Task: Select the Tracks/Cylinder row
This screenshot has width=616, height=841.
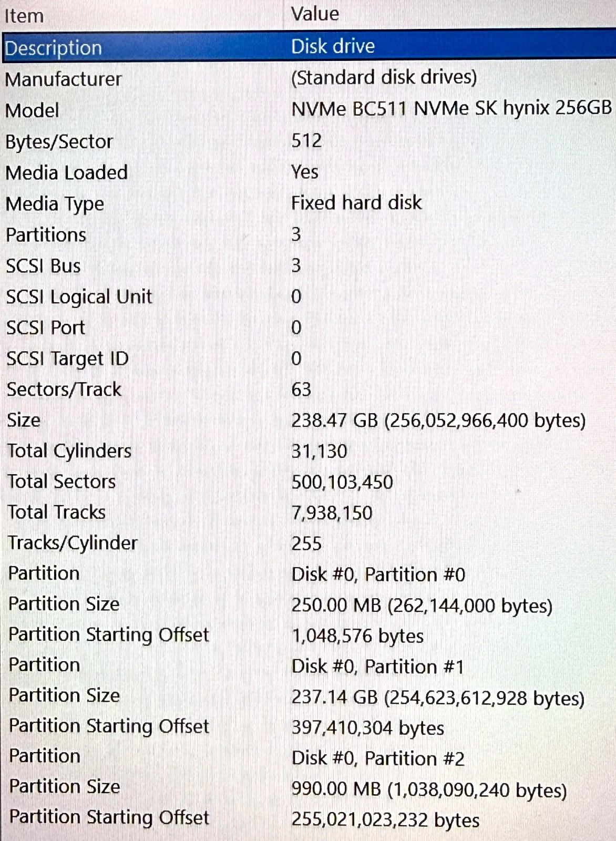Action: (308, 543)
